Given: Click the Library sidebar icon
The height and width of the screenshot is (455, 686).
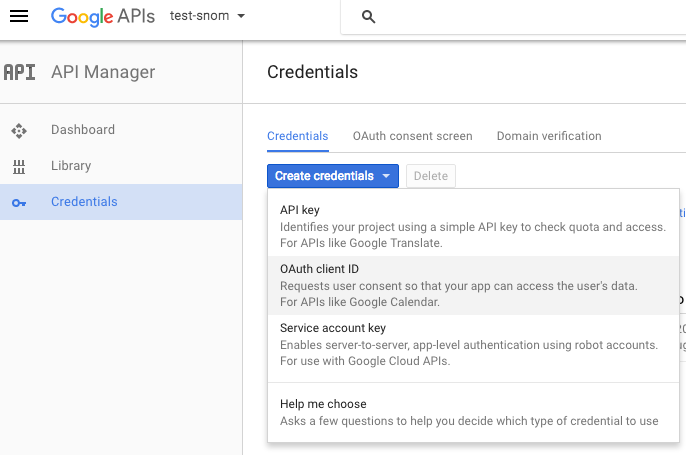Looking at the screenshot, I should tap(19, 166).
